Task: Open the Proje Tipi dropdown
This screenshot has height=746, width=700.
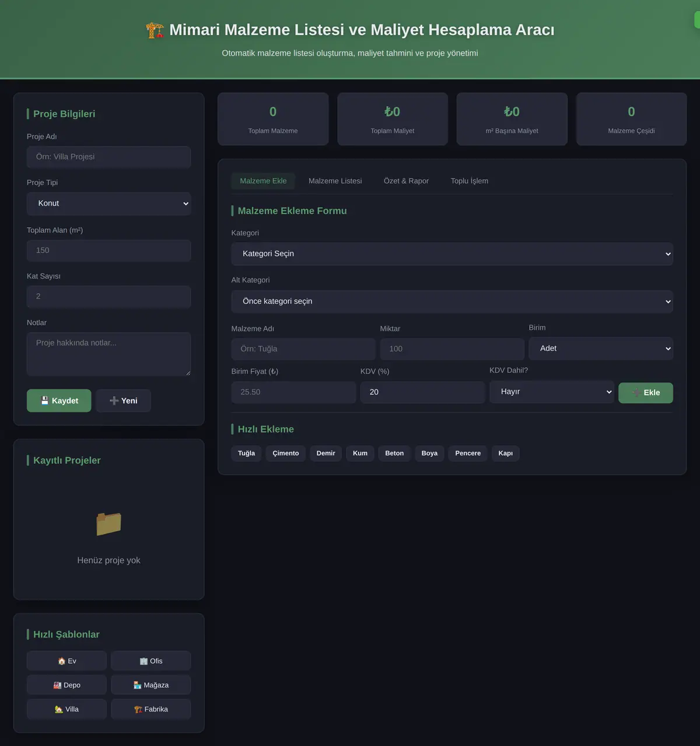Action: (x=108, y=204)
